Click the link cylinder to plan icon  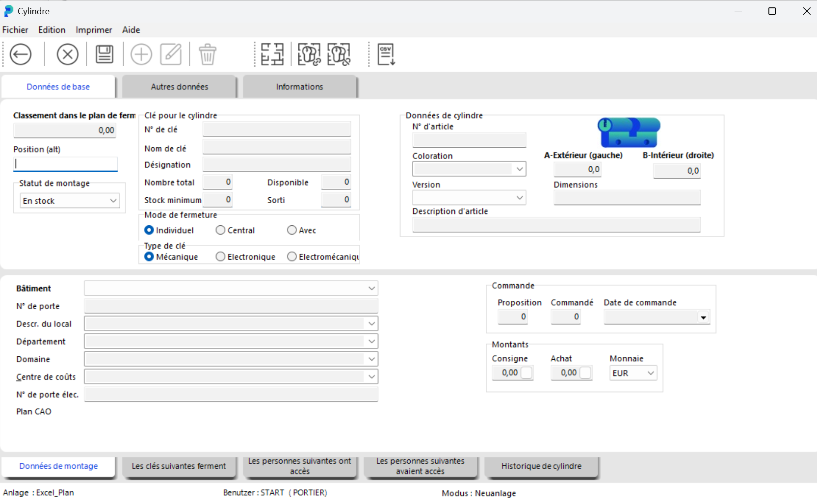[309, 54]
